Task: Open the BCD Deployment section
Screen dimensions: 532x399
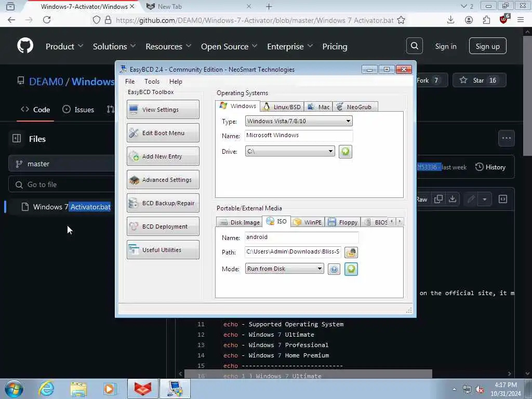Action: tap(163, 227)
